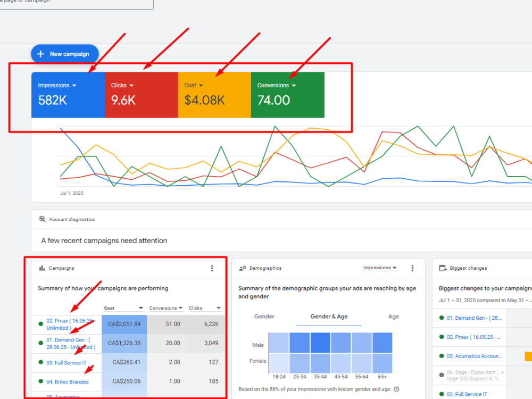Open Demographics card three-dot menu

[x=413, y=268]
